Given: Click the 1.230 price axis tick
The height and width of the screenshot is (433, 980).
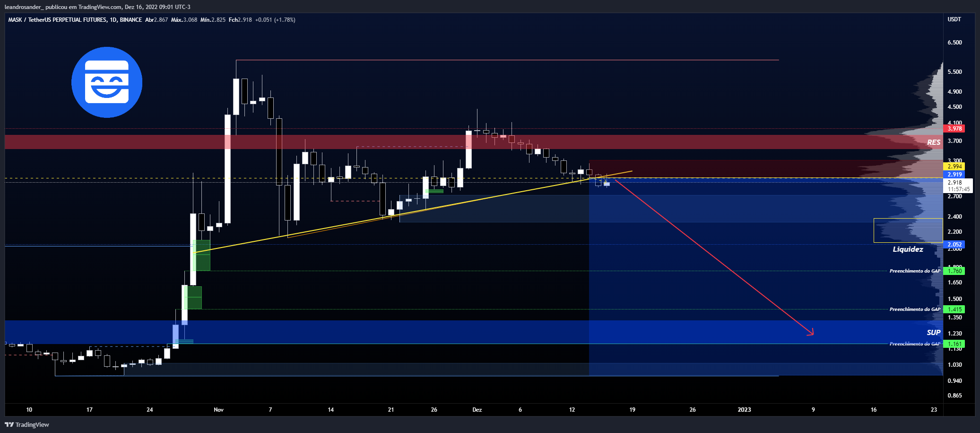Looking at the screenshot, I should pyautogui.click(x=954, y=334).
